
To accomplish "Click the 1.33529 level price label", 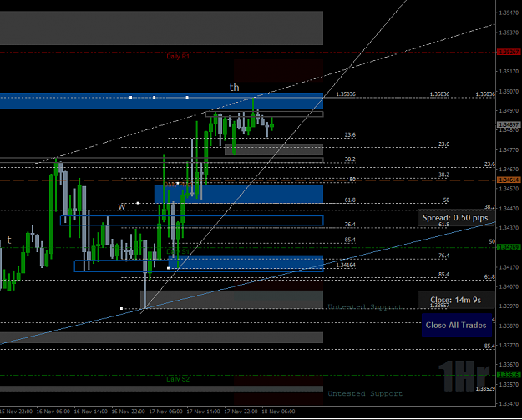I will pos(485,389).
